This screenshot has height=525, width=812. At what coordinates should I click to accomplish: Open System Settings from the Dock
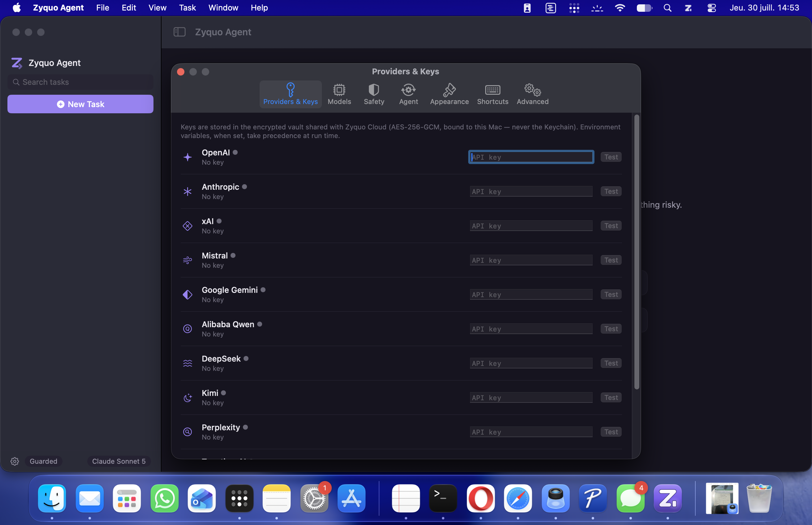click(x=314, y=498)
